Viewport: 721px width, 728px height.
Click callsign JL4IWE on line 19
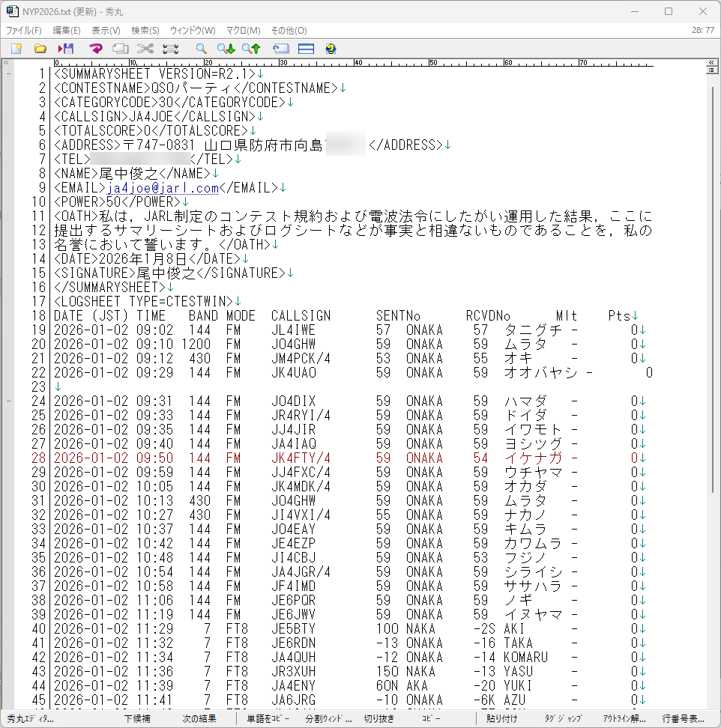tap(293, 330)
